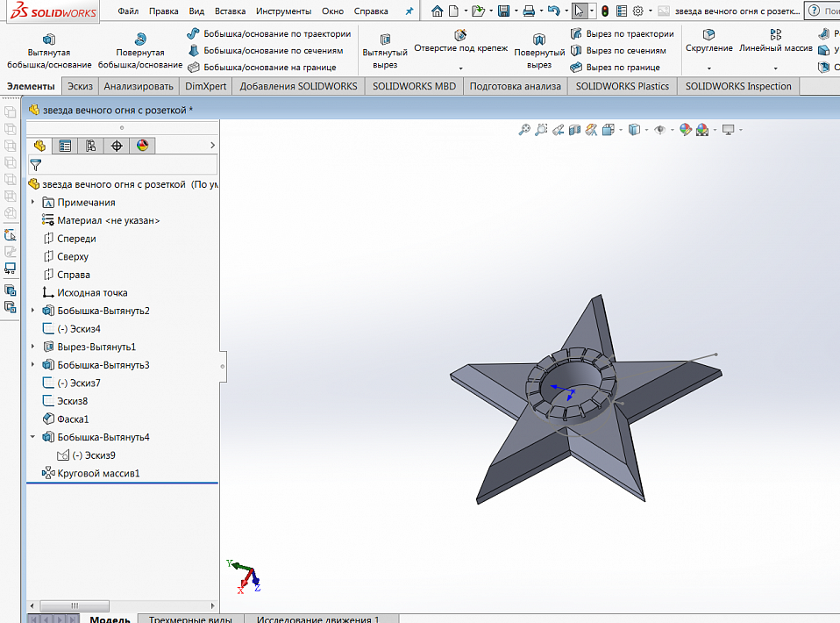Open the PropertyManager tab icon
Viewport: 840px width, 623px height.
point(65,146)
